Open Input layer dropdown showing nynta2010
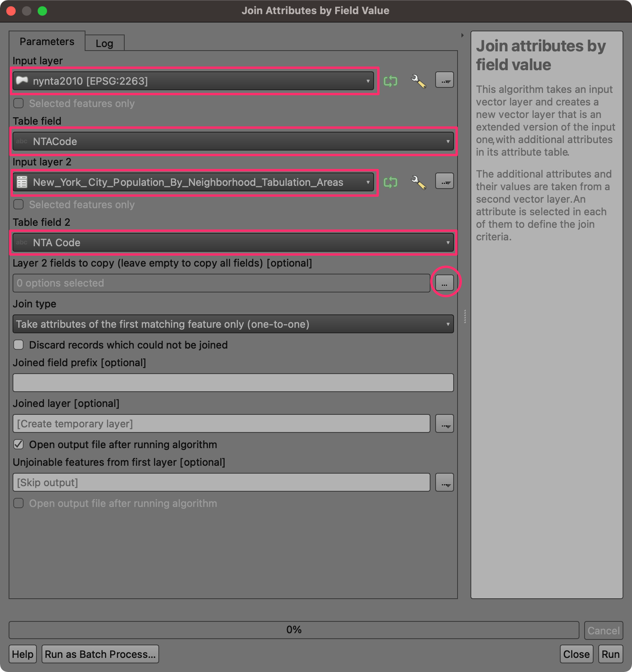 point(193,81)
